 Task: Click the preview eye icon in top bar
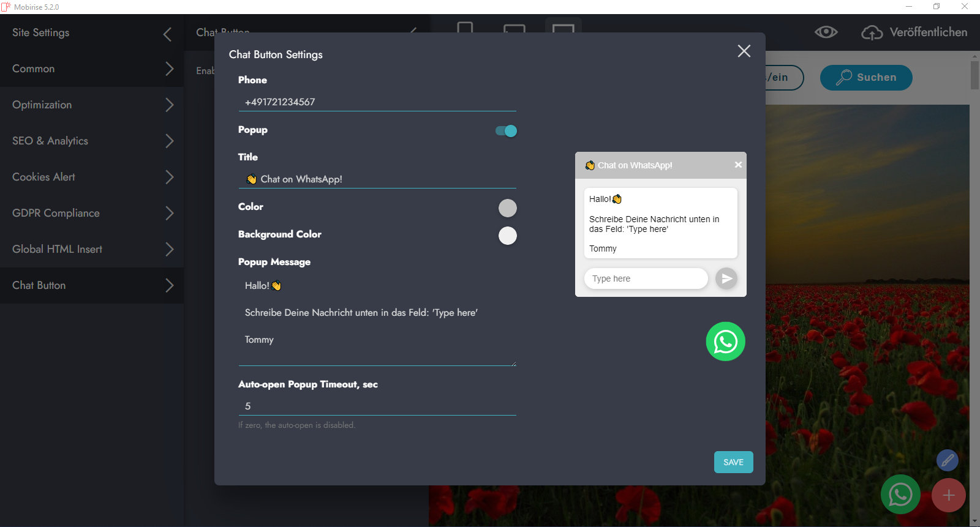[x=826, y=32]
